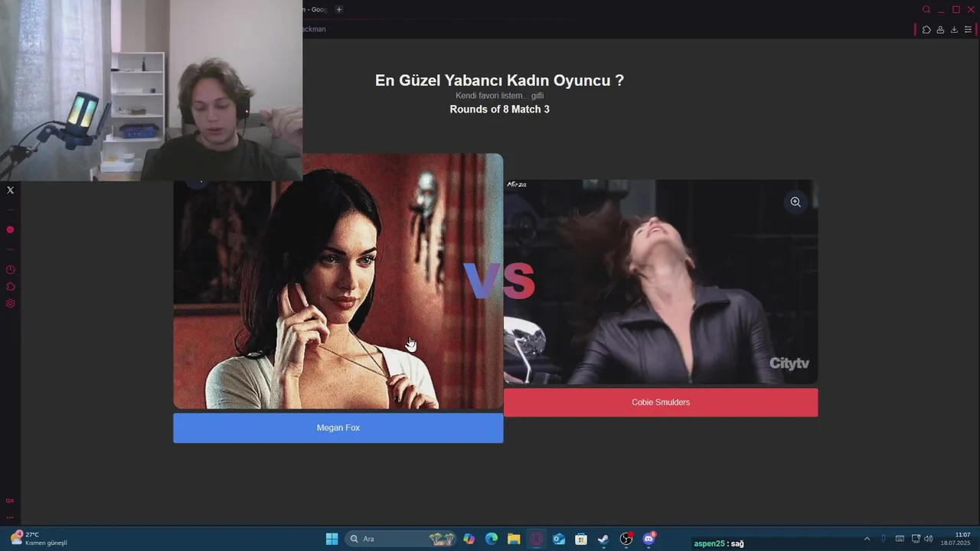Open the Downloads icon in browser toolbar

point(954,29)
